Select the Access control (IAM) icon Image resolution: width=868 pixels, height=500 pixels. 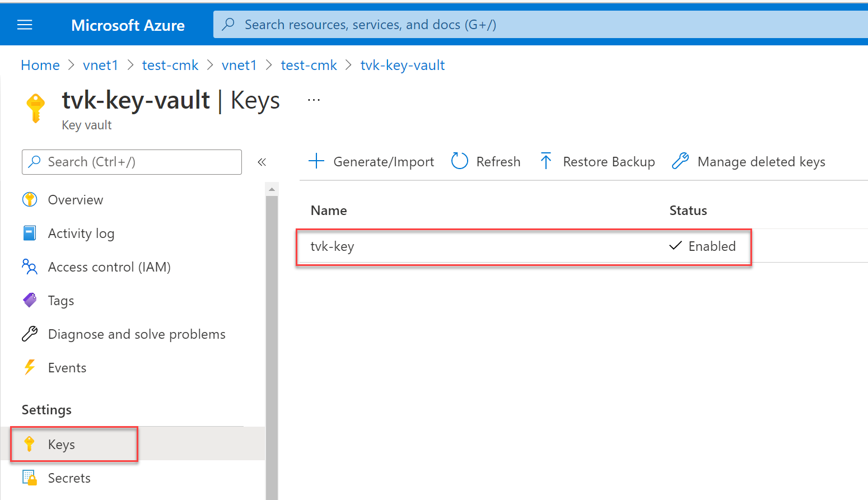[29, 267]
